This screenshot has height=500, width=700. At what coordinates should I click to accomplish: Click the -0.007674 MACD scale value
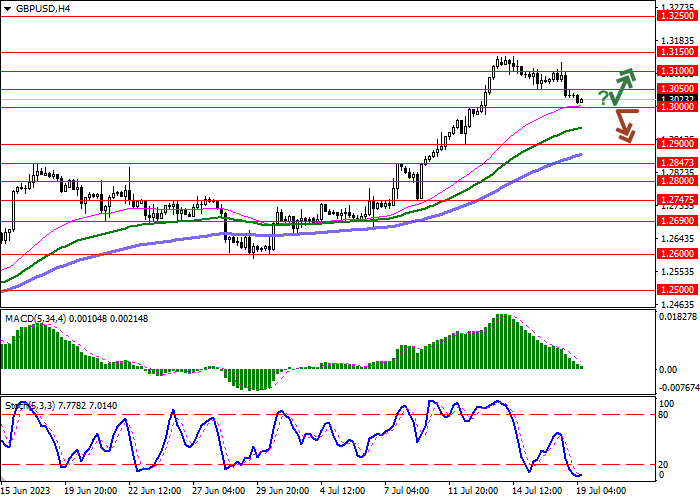679,388
